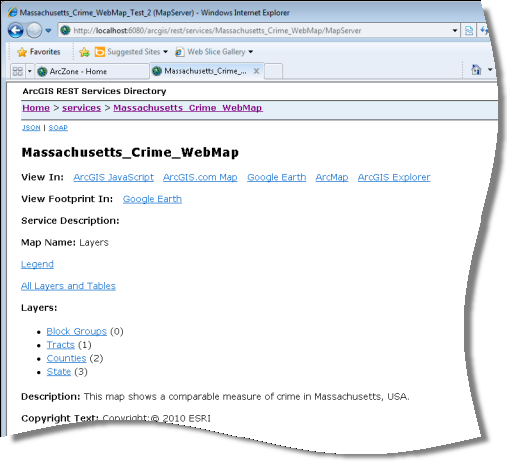View in ArcGIS JavaScript link

coord(114,177)
